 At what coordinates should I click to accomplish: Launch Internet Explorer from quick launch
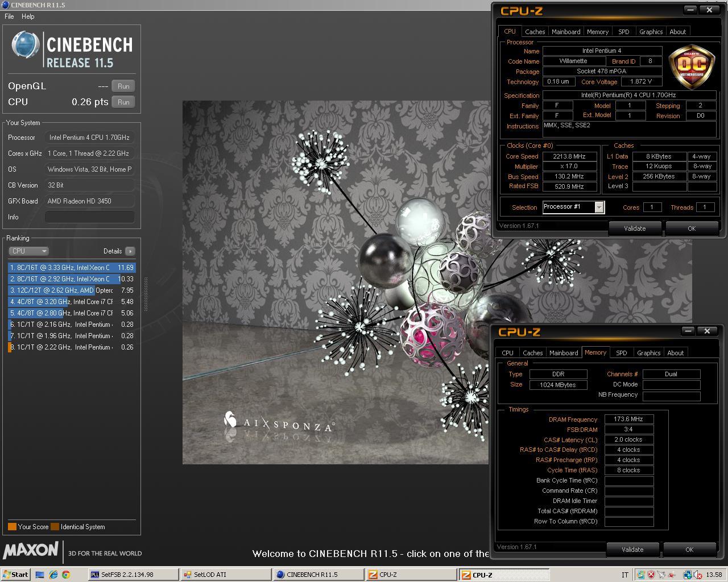coord(53,575)
